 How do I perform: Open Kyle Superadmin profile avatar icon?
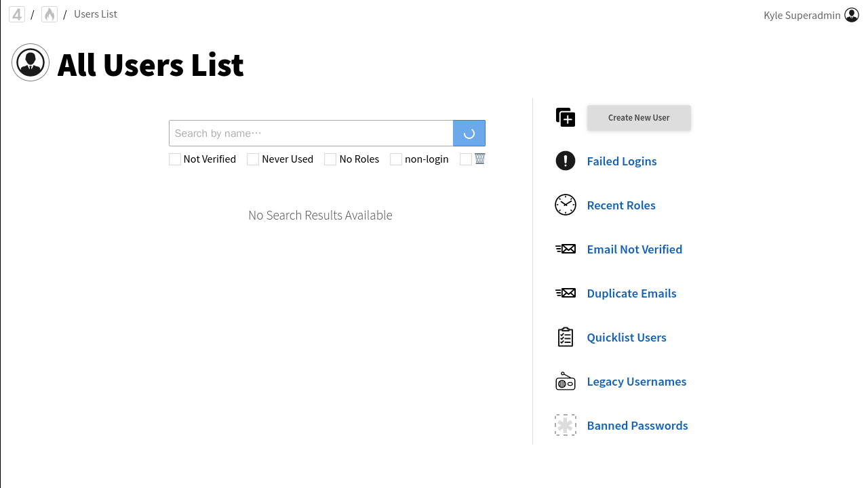click(x=852, y=15)
